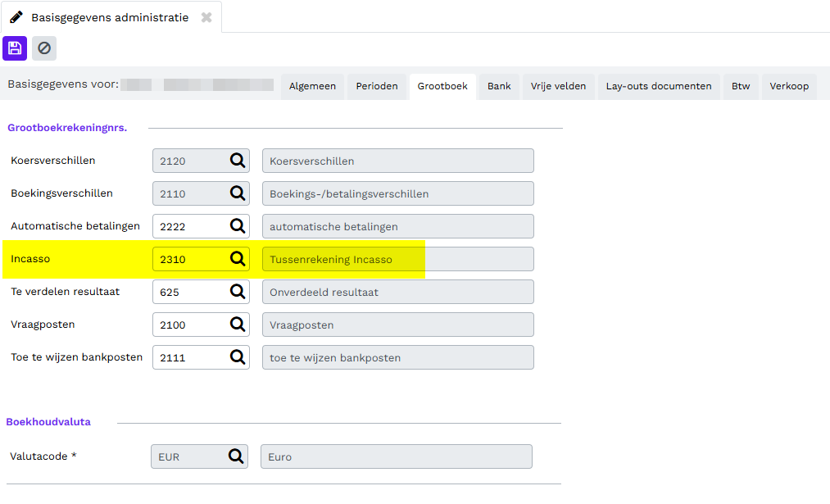
Task: Click the cancel icon next to save
Action: pyautogui.click(x=44, y=48)
